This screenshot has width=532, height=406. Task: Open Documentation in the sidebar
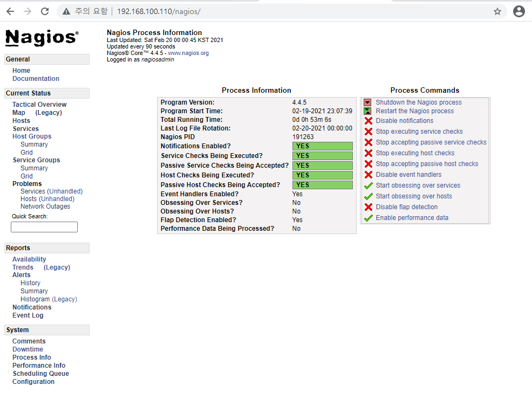click(x=36, y=79)
